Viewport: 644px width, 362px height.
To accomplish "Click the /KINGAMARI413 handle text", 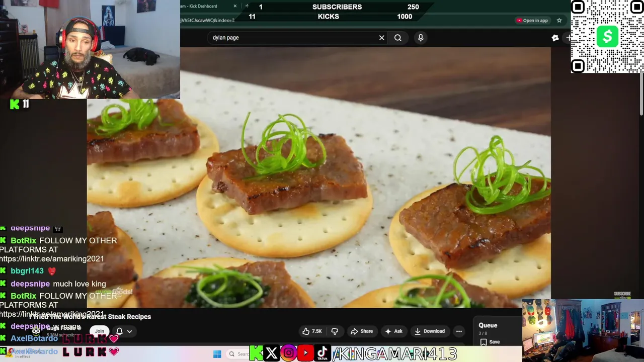I will 395,354.
